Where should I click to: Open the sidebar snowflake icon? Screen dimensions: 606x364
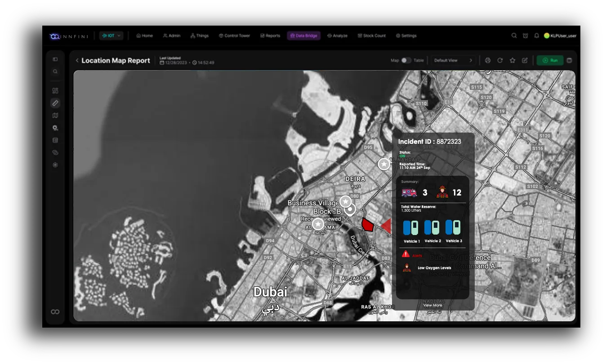pos(55,165)
